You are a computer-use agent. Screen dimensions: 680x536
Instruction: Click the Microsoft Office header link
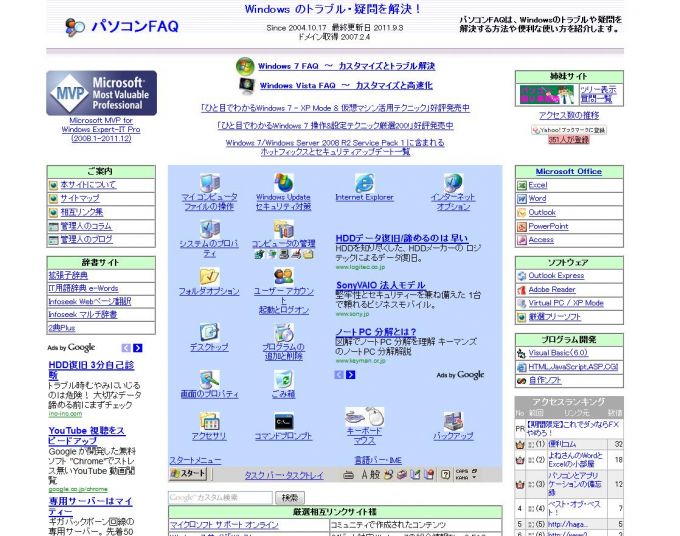coord(569,172)
